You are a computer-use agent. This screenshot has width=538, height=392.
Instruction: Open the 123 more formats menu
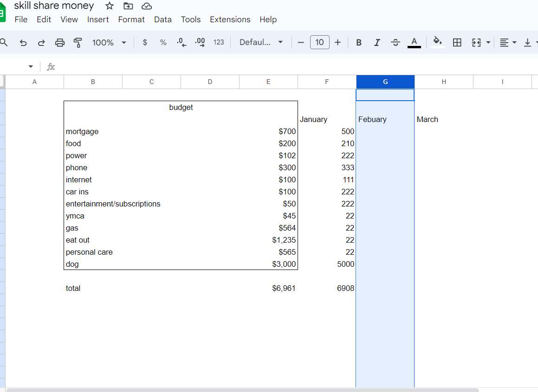tap(219, 42)
